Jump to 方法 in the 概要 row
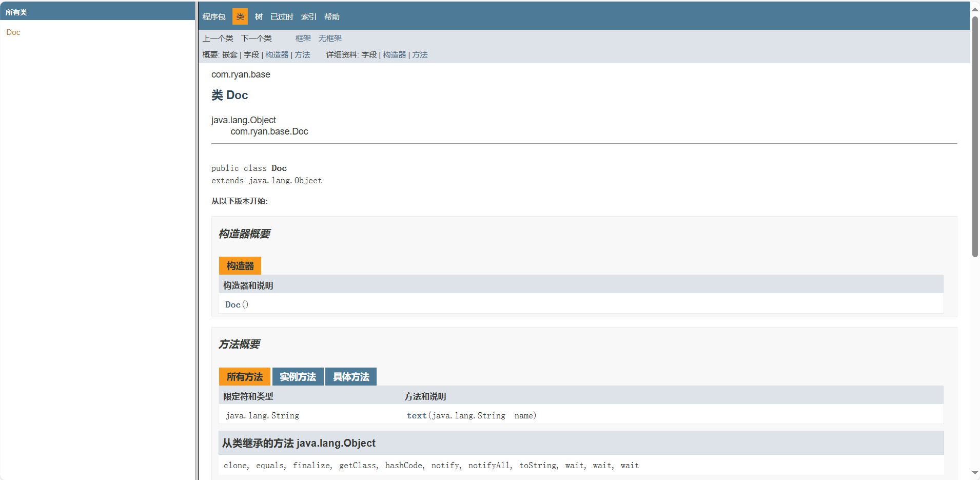Viewport: 980px width, 480px height. (303, 55)
